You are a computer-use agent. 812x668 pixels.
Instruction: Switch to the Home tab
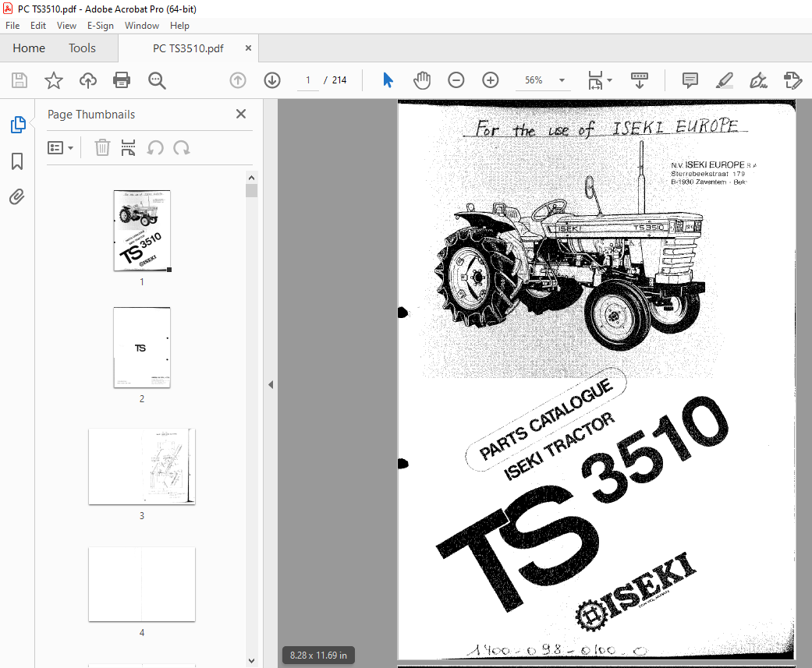29,48
